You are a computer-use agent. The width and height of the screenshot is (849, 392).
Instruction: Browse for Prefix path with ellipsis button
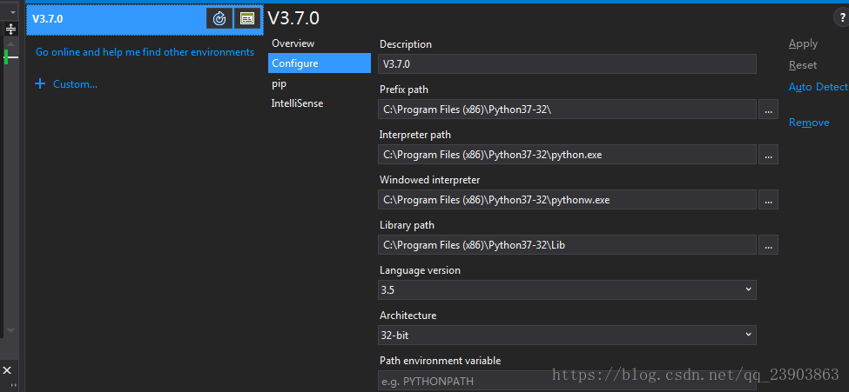coord(768,109)
